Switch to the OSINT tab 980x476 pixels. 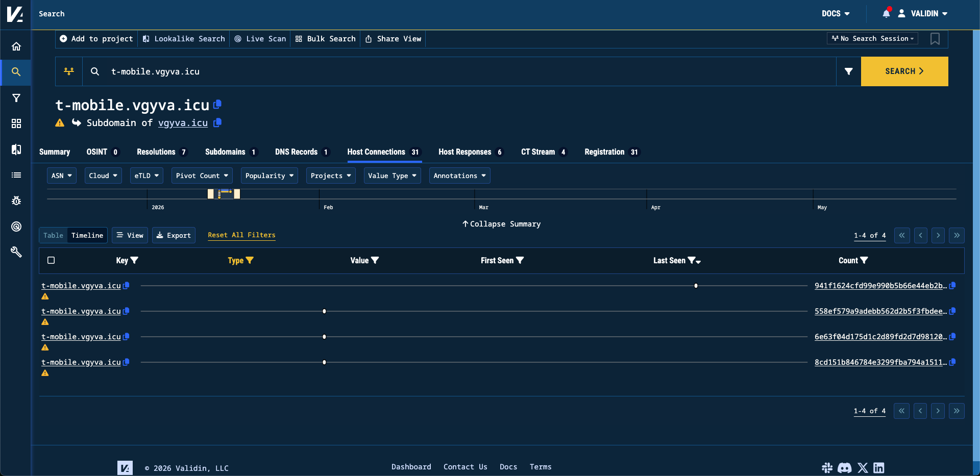103,152
